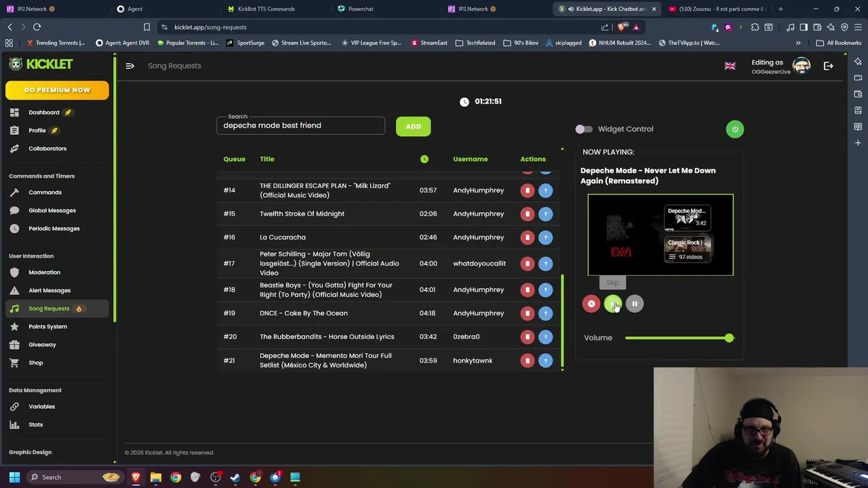The height and width of the screenshot is (488, 868).
Task: Delete Beastie Boys Fight For Your Right
Action: click(x=527, y=290)
